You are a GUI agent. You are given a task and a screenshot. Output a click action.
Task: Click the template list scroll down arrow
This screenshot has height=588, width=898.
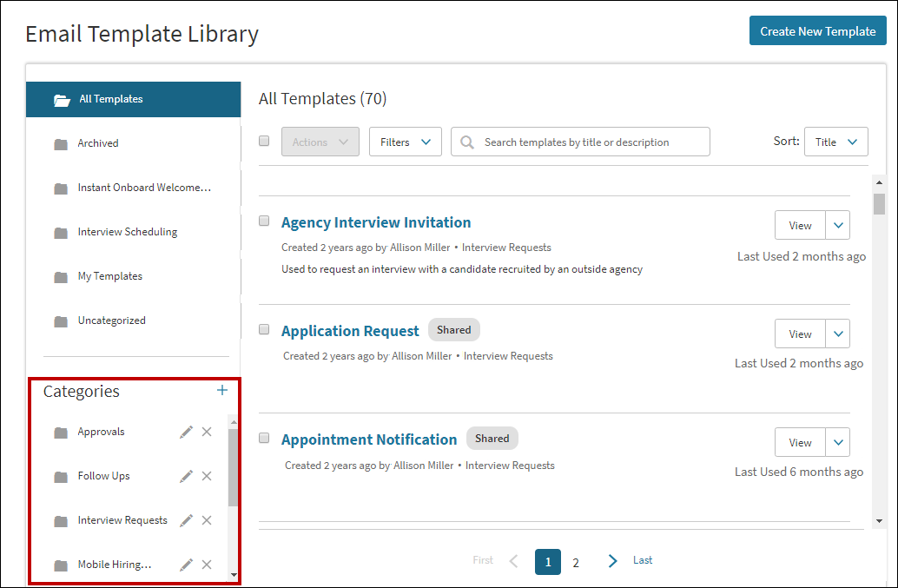point(879,521)
